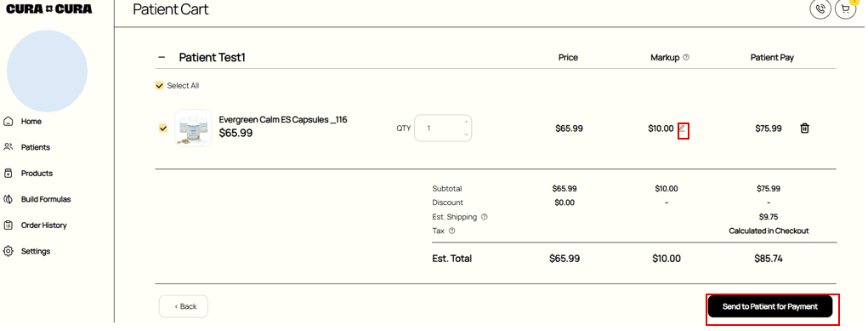Go to Home in sidebar
This screenshot has width=868, height=331.
tap(31, 121)
